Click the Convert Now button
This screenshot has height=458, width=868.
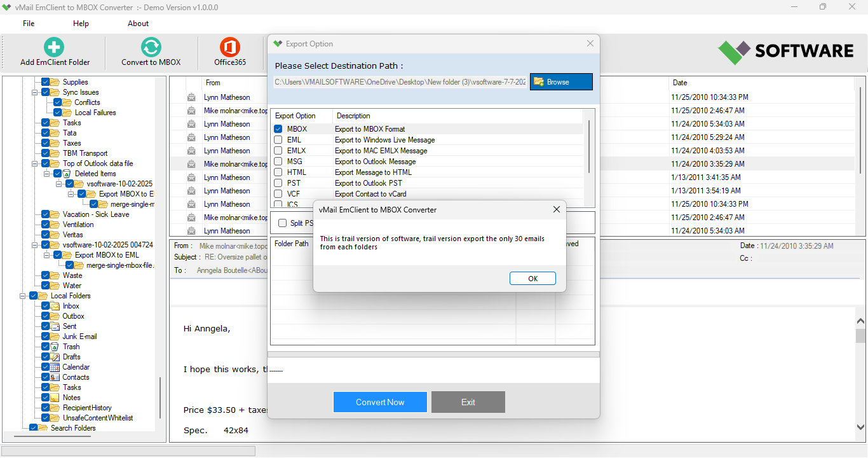[x=380, y=402]
